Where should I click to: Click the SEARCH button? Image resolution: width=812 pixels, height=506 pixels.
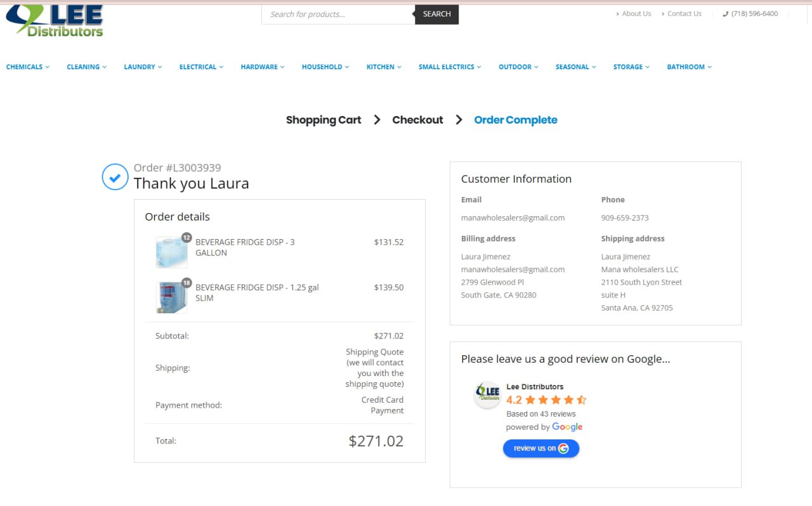point(436,14)
